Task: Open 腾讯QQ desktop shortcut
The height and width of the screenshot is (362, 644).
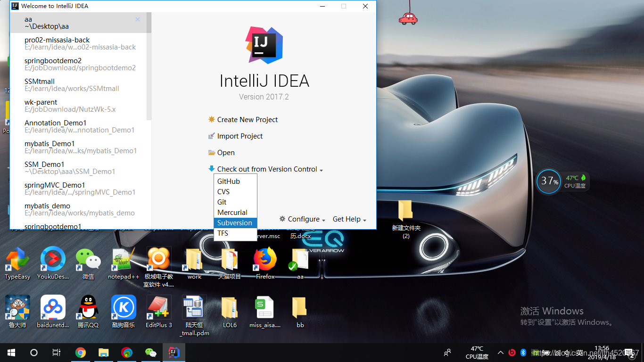Action: [88, 312]
